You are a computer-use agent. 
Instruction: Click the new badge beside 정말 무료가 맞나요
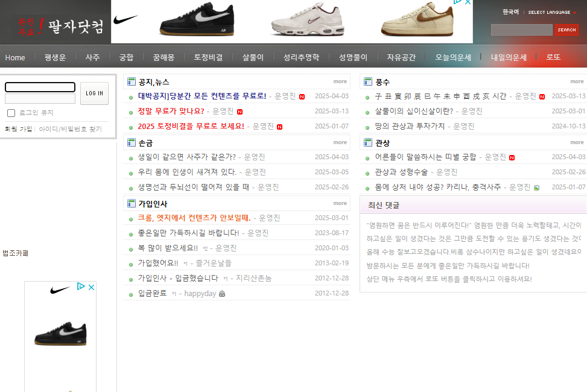[x=240, y=112]
